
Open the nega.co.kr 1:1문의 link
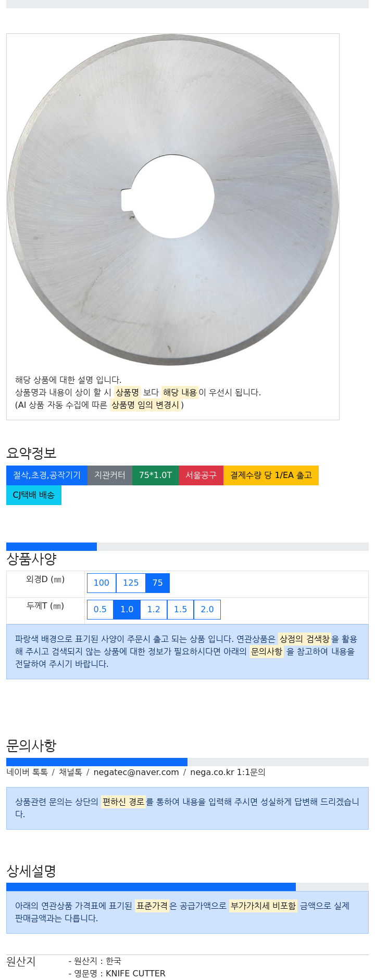point(228,772)
